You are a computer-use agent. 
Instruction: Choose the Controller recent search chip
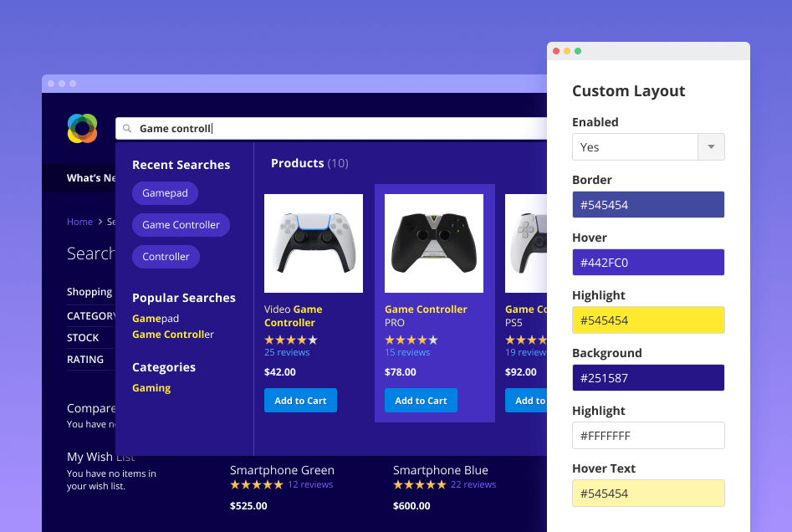pos(166,257)
